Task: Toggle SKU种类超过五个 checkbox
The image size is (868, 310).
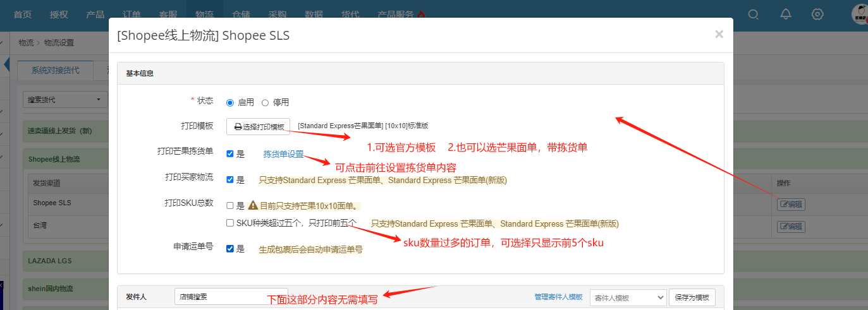Action: (230, 223)
